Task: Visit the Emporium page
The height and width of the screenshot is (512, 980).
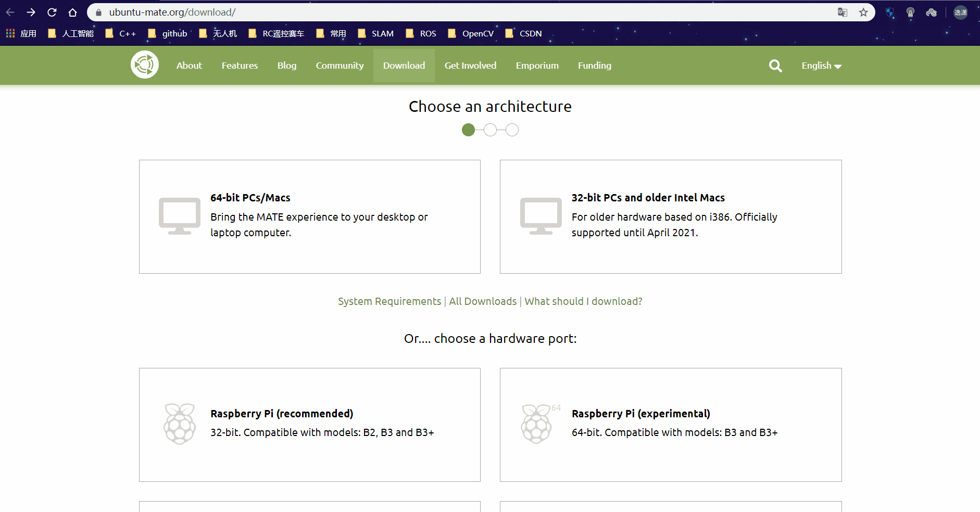Action: click(x=537, y=66)
